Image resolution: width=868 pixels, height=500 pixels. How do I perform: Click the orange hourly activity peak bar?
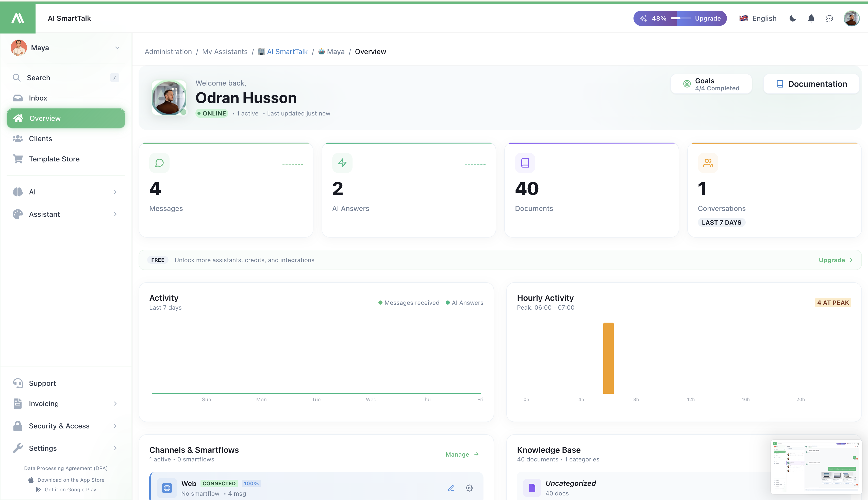click(608, 358)
